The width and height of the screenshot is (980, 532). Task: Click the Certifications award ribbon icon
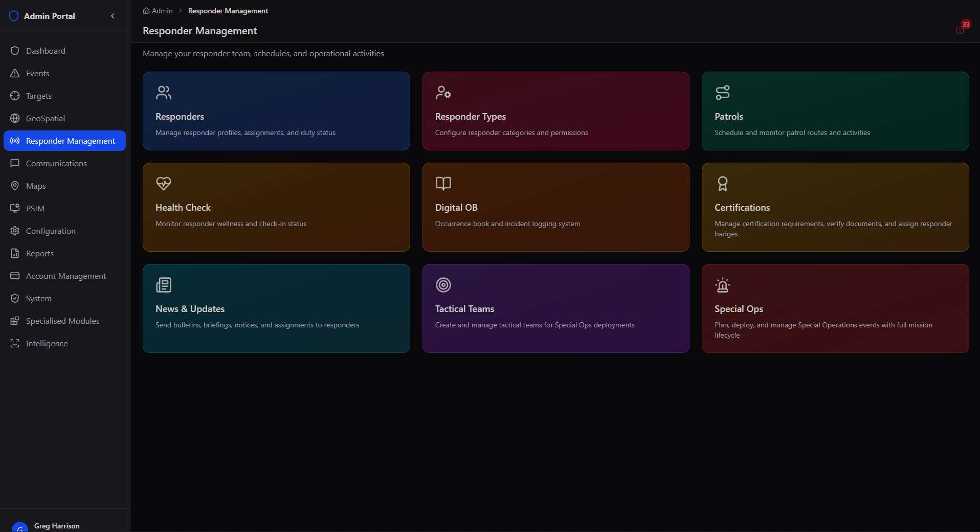coord(723,184)
